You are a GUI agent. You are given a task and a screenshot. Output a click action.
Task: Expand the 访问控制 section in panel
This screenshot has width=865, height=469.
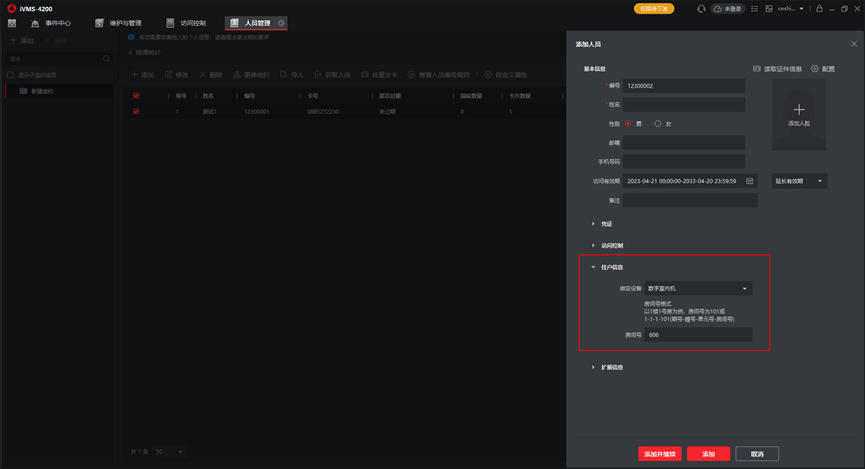[x=593, y=245]
